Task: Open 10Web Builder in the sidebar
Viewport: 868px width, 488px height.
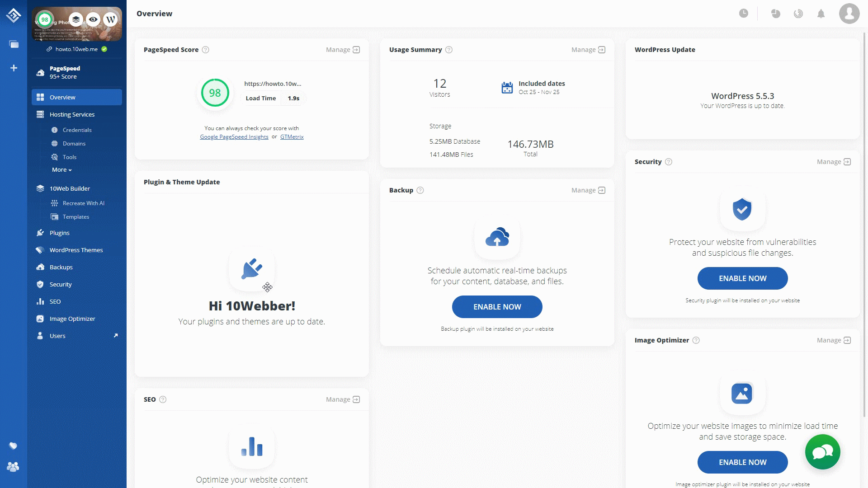Action: pyautogui.click(x=77, y=188)
